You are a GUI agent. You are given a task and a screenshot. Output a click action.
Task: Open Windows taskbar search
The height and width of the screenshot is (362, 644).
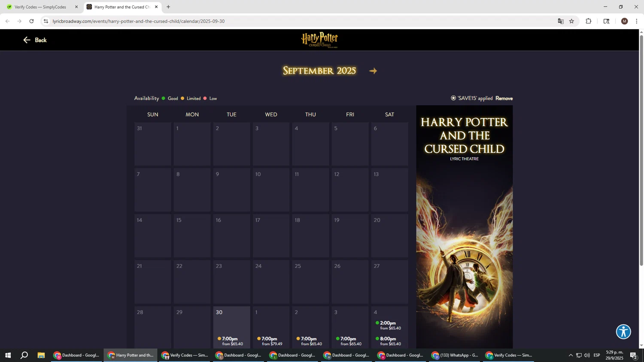coord(24,355)
